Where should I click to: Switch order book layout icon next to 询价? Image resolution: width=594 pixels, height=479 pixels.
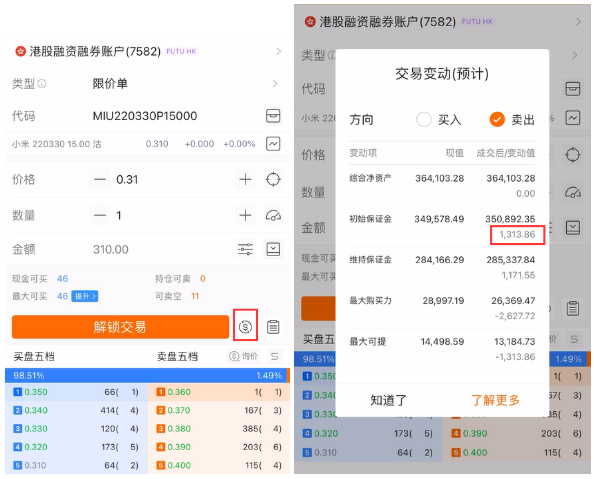point(274,356)
